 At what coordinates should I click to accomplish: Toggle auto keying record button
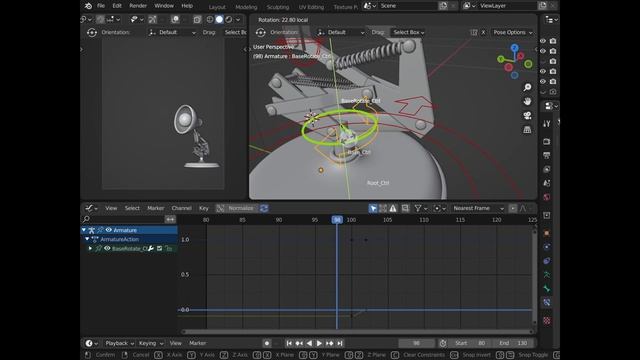point(267,343)
